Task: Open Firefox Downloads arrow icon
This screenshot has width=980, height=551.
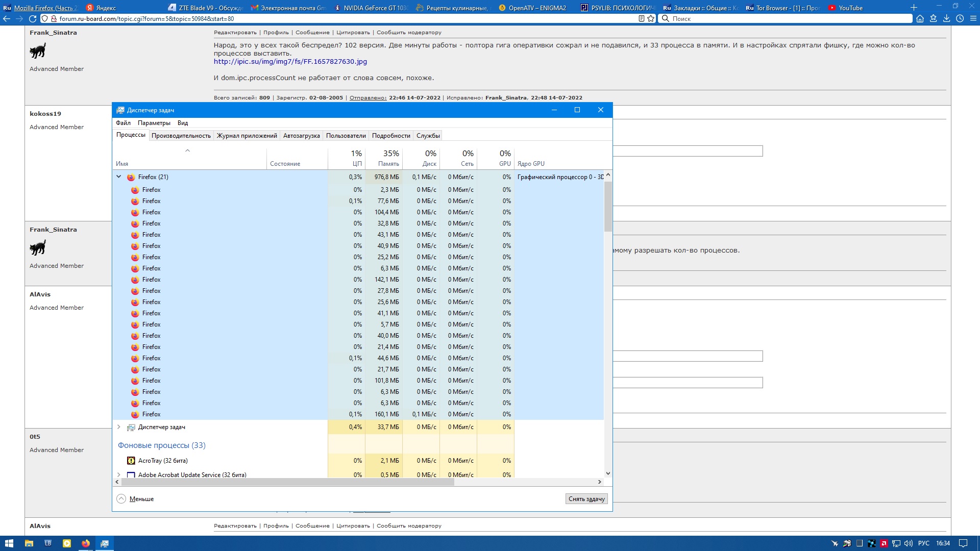Action: [x=946, y=18]
